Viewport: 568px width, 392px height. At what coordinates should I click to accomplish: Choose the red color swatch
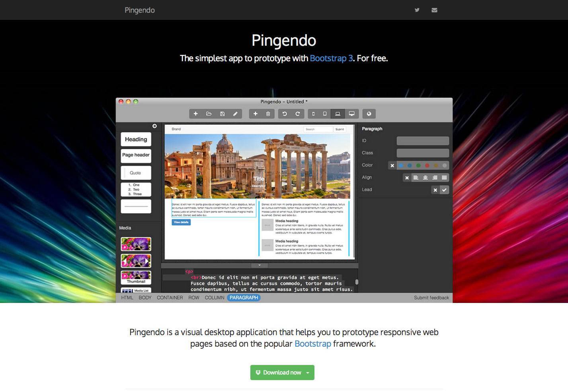pos(427,165)
